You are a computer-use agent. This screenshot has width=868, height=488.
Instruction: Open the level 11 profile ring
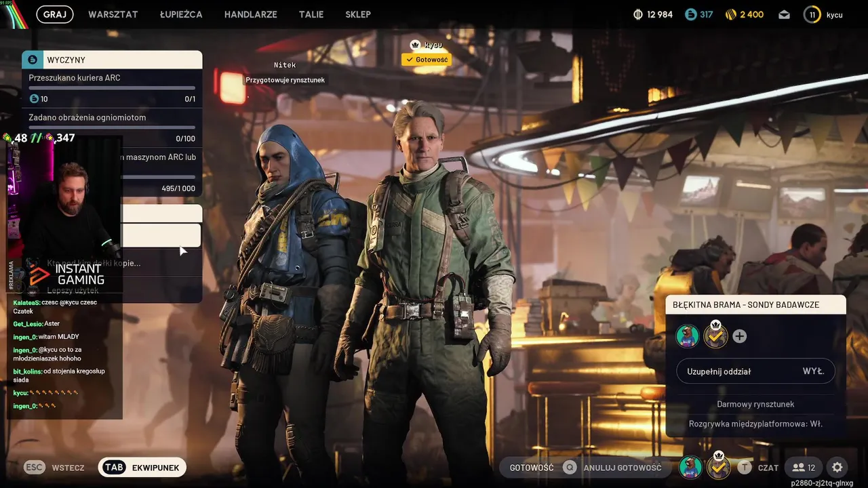812,14
